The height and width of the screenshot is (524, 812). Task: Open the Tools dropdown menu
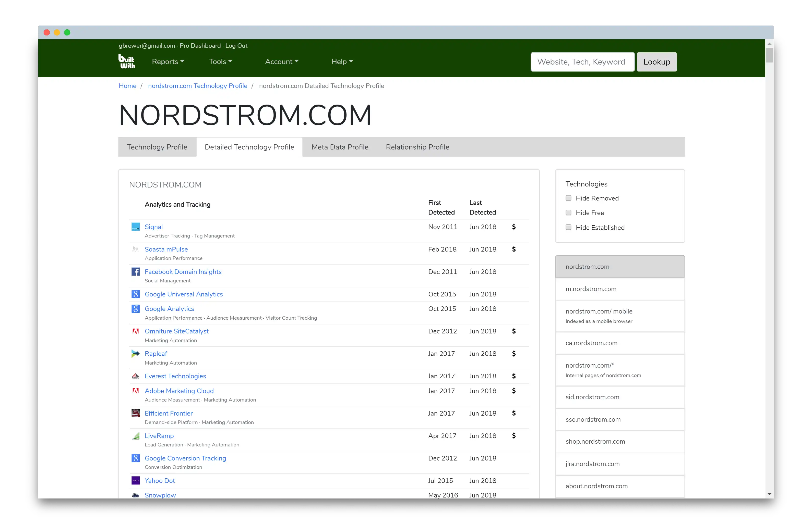[220, 61]
